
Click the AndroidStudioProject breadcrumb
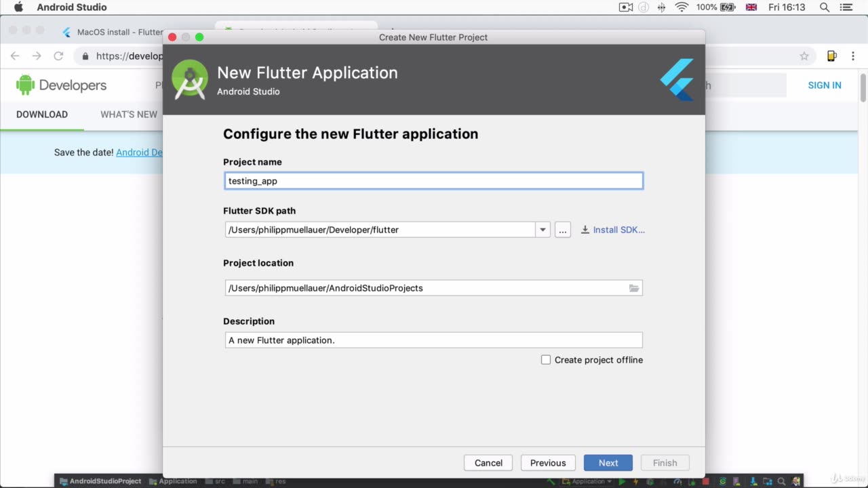tap(100, 481)
